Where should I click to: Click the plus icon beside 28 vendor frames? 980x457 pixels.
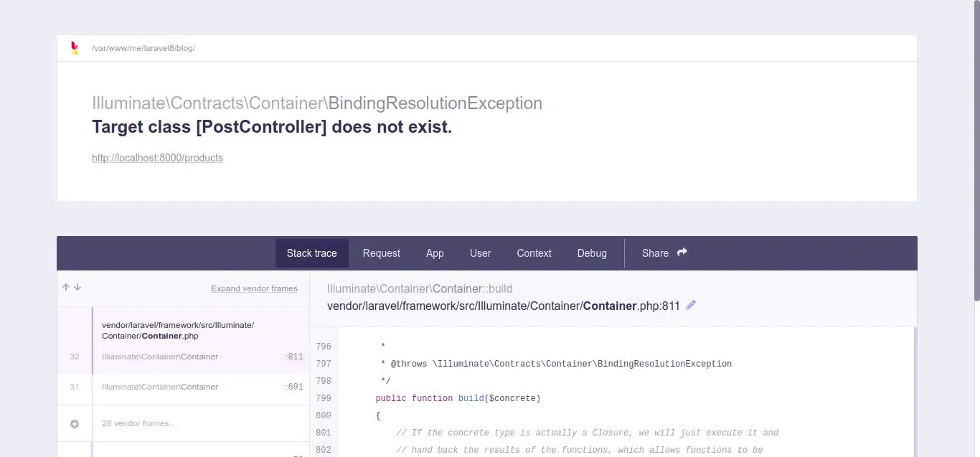75,423
